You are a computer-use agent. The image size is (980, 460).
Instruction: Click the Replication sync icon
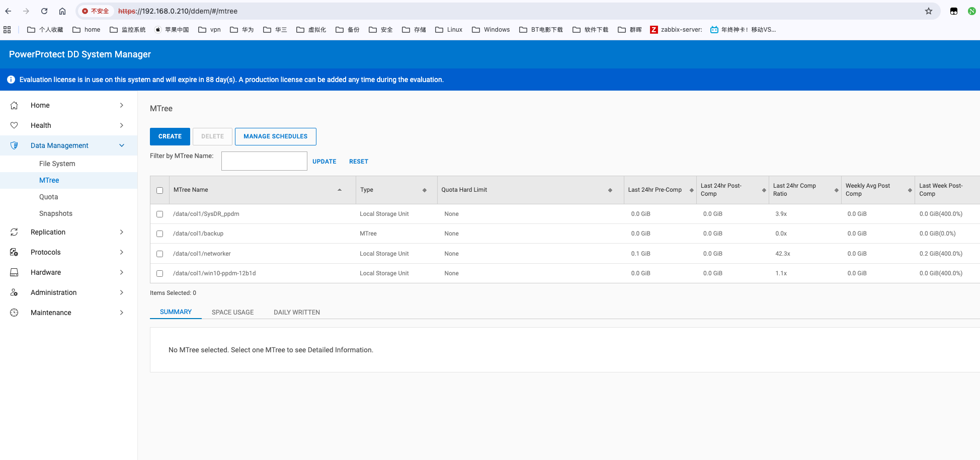coord(14,232)
